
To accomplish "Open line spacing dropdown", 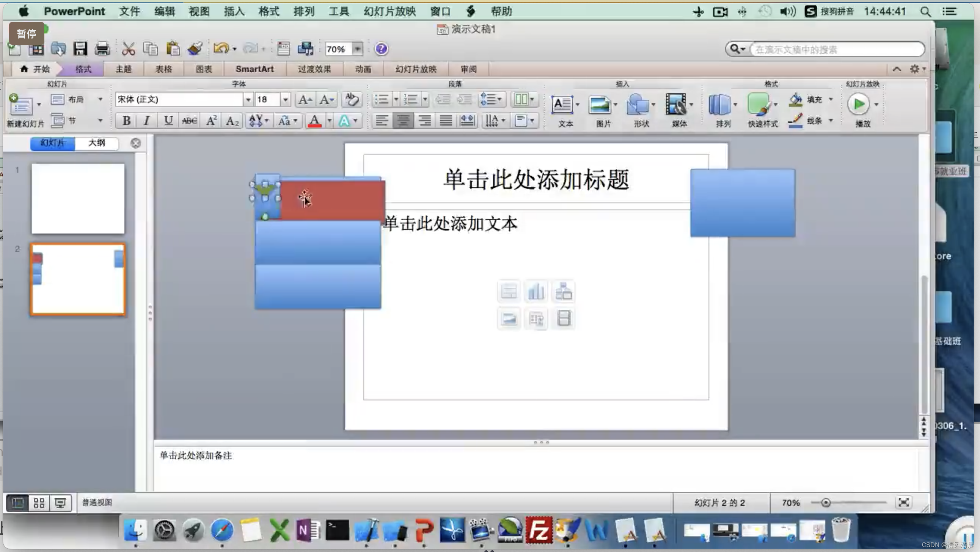I will [x=491, y=100].
